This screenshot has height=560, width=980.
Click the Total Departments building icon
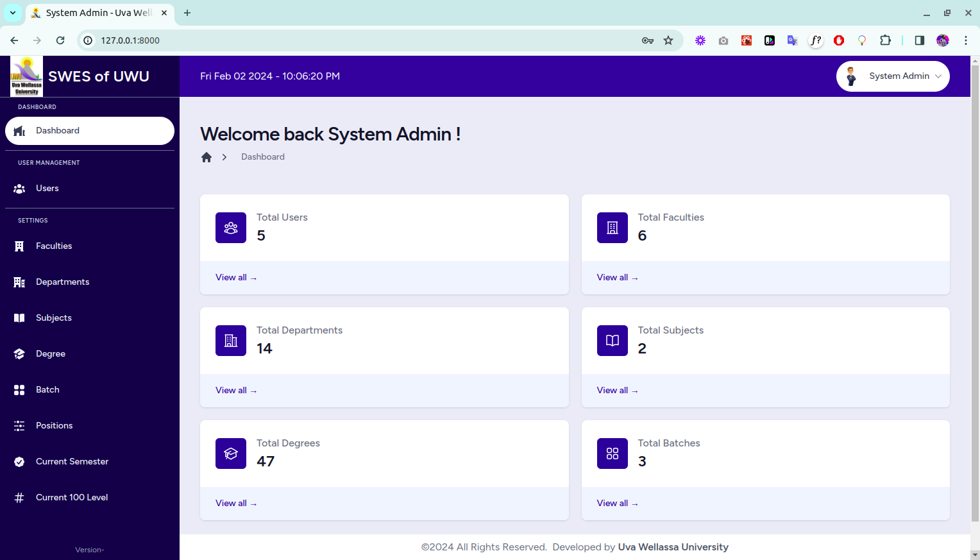231,341
